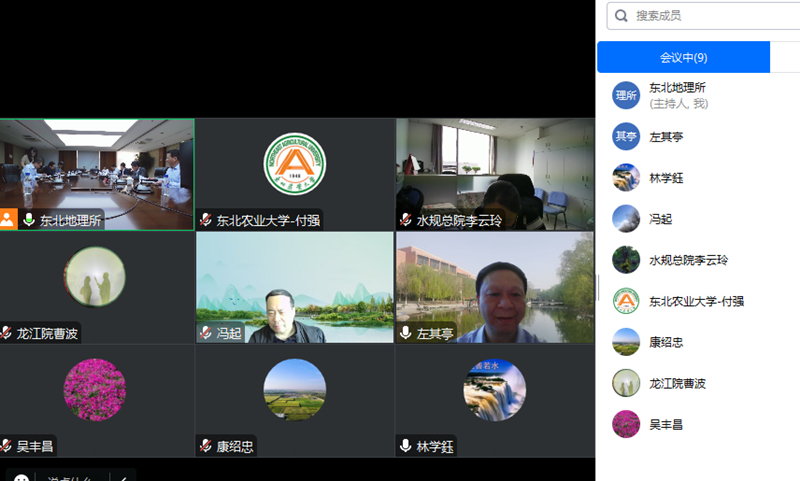Click microphone icon on 东北地理所 video tile
Image resolution: width=800 pixels, height=481 pixels.
click(x=29, y=220)
